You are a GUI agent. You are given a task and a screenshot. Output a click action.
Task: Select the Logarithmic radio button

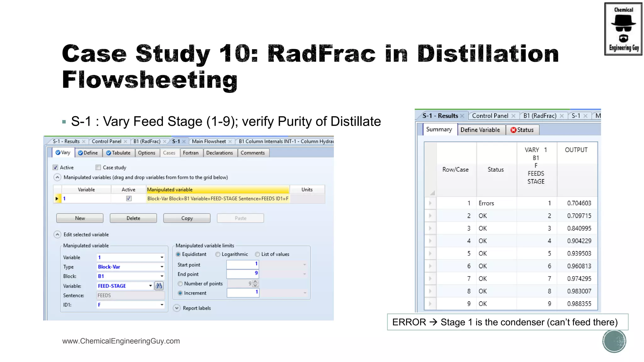[218, 254]
